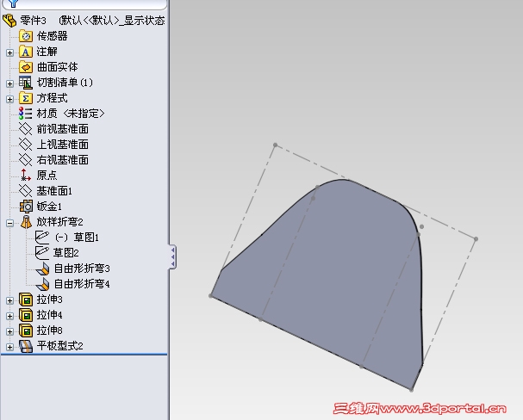Screen dimensions: 523x420
Task: Collapse the feature tree panel with side arrows
Action: [x=173, y=256]
